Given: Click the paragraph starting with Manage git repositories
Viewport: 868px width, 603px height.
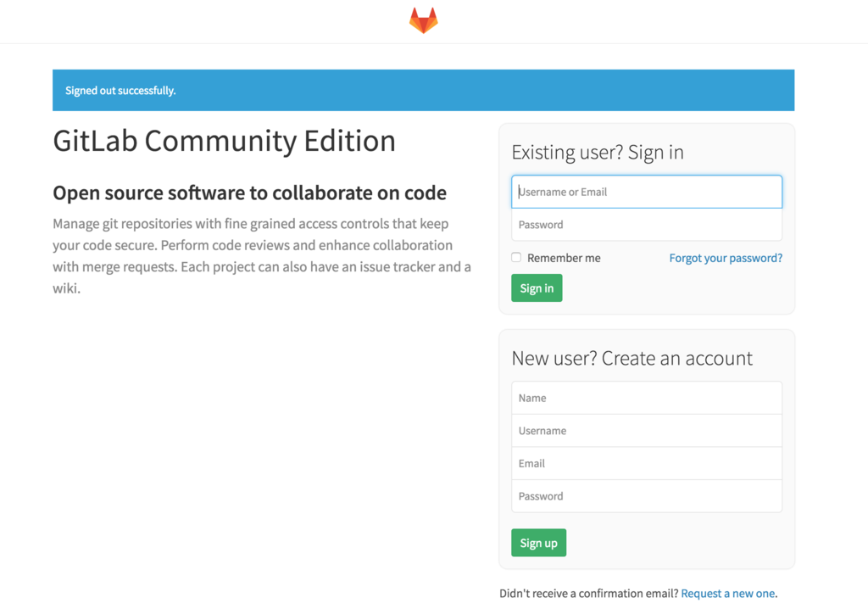Looking at the screenshot, I should (x=262, y=256).
